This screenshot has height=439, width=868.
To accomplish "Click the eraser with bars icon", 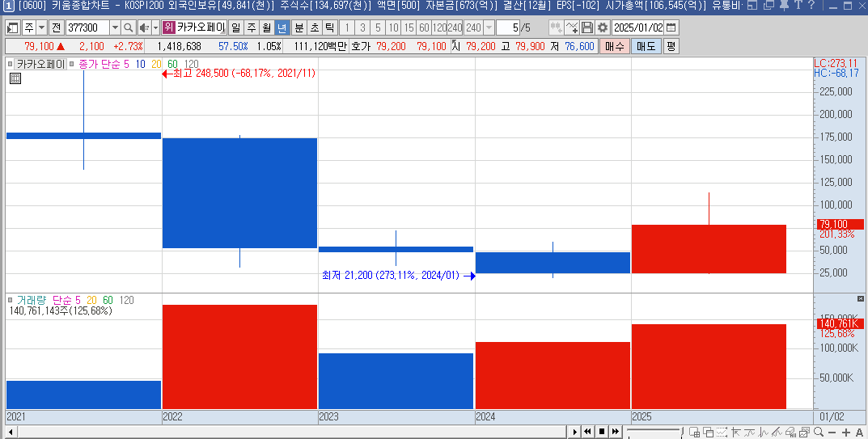I will click(791, 433).
